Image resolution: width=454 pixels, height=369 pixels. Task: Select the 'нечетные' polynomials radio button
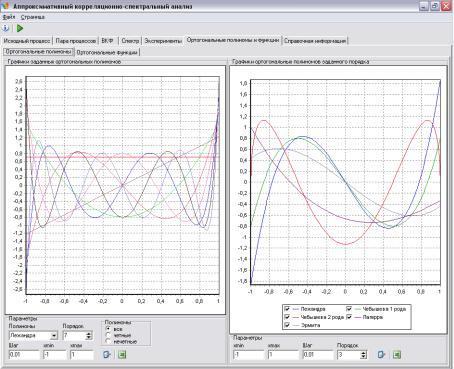point(108,341)
